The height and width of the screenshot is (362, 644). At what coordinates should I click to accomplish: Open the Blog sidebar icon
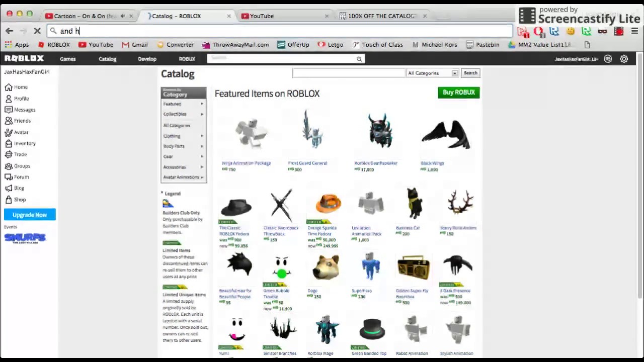coord(9,188)
